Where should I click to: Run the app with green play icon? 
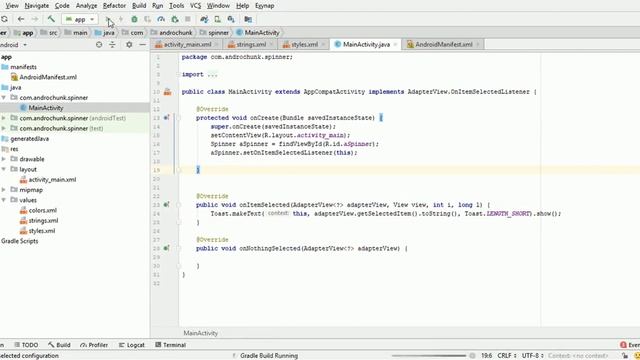108,19
